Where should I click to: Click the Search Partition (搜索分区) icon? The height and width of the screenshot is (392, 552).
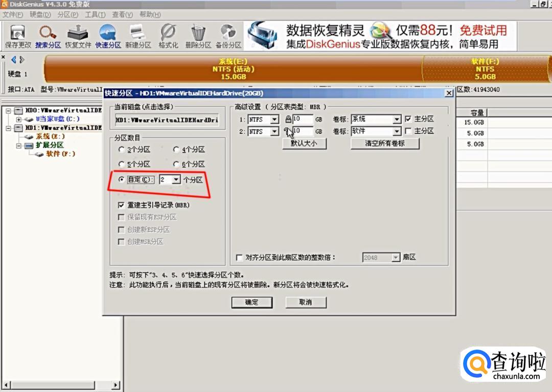coord(48,36)
